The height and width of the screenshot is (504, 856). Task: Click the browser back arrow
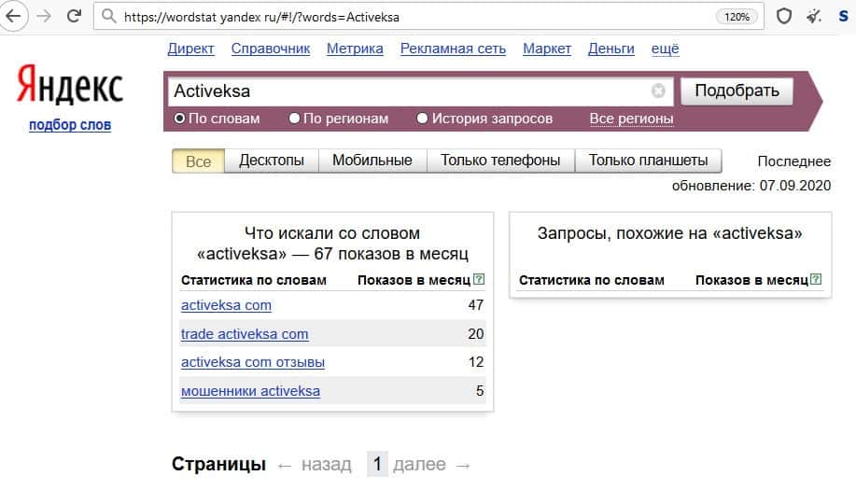(13, 16)
